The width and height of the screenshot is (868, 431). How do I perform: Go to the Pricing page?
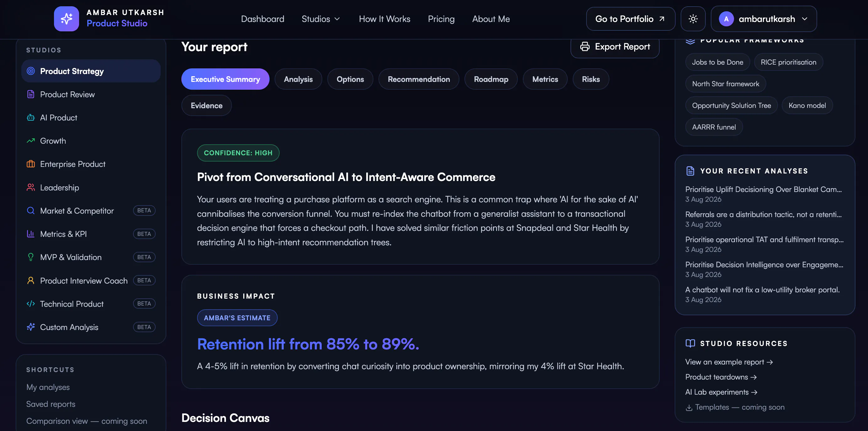pos(441,19)
